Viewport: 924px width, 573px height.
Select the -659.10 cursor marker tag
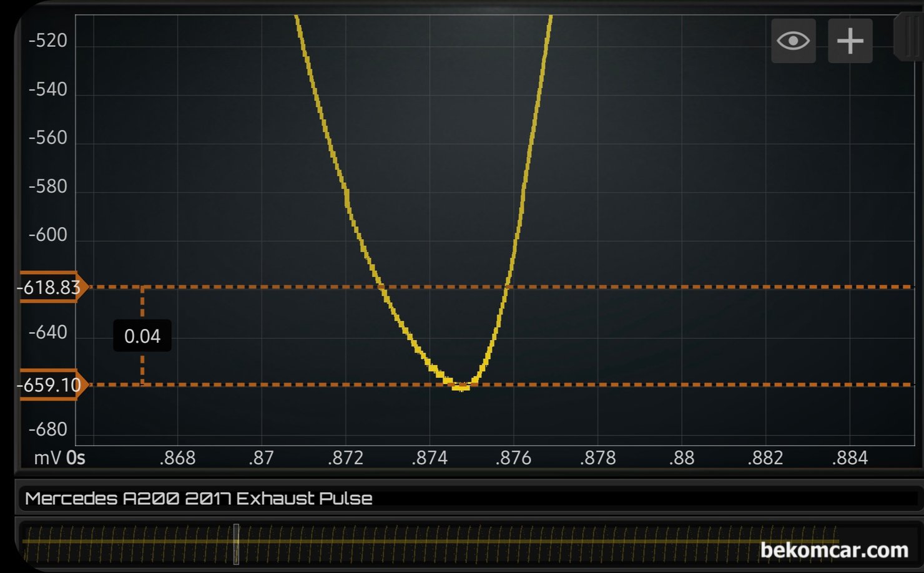click(x=50, y=384)
